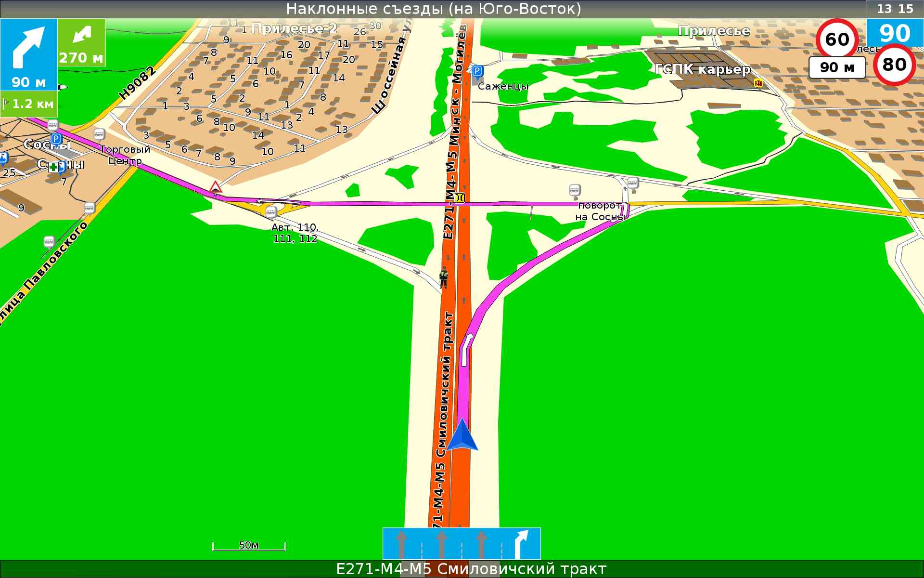
Task: Click the yellow icon beside ГСПК карьер
Action: point(758,83)
